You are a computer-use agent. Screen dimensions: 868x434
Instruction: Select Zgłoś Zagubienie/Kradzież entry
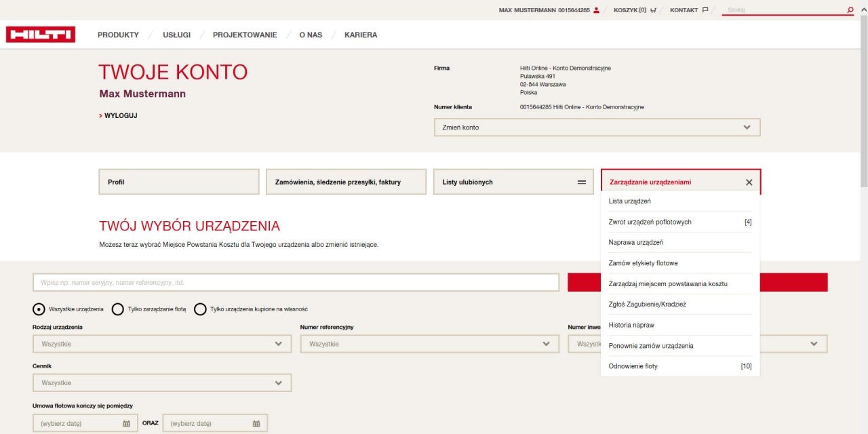680,304
